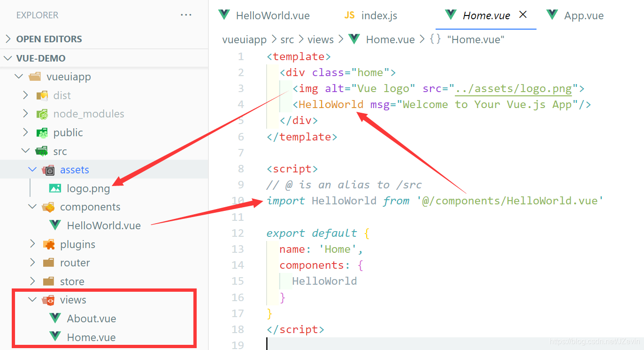Expand the store folder chevron

click(x=33, y=281)
